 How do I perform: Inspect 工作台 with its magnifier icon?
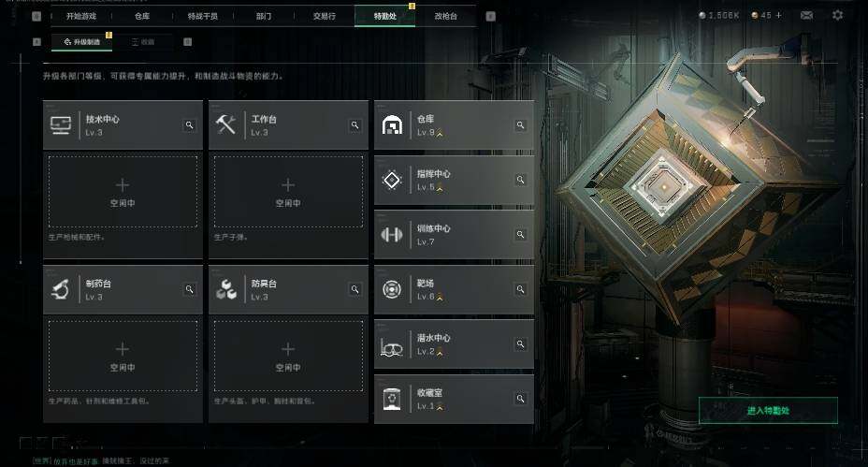coord(354,125)
